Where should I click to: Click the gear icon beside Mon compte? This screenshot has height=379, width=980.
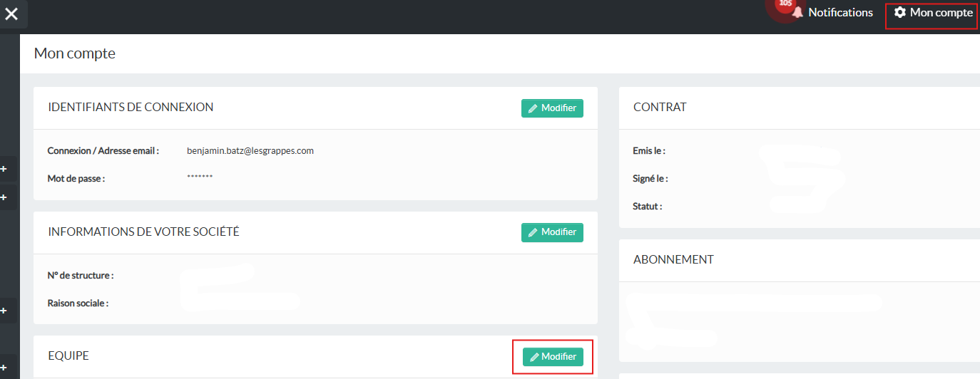click(900, 13)
